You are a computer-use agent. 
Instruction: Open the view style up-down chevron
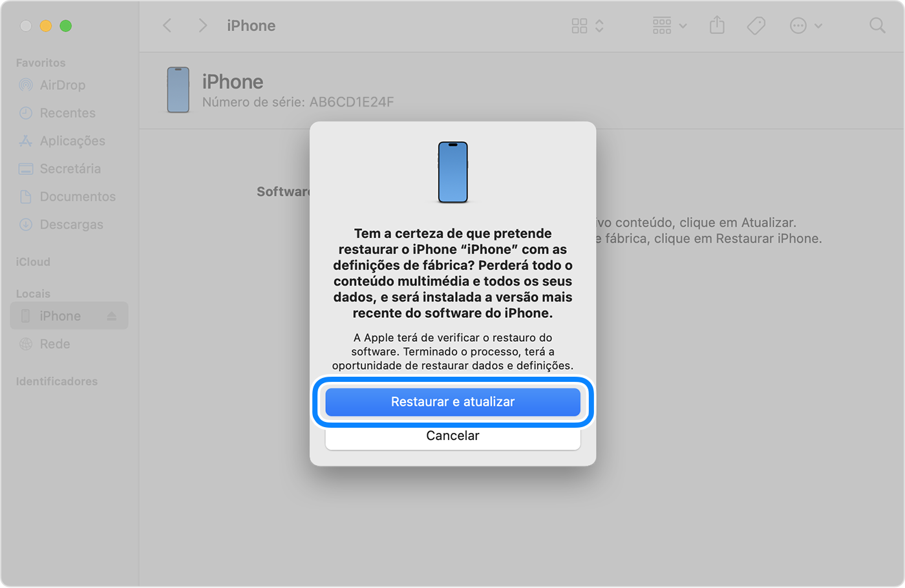599,26
